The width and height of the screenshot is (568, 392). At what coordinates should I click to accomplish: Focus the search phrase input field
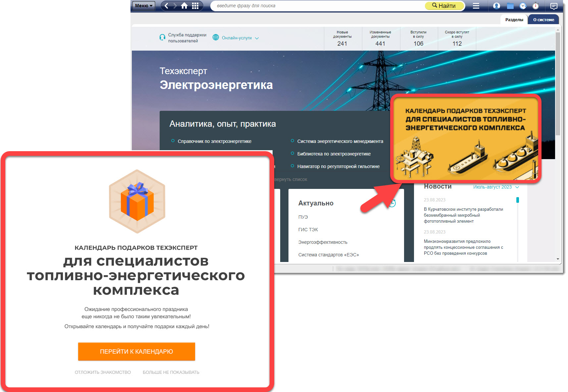(318, 6)
